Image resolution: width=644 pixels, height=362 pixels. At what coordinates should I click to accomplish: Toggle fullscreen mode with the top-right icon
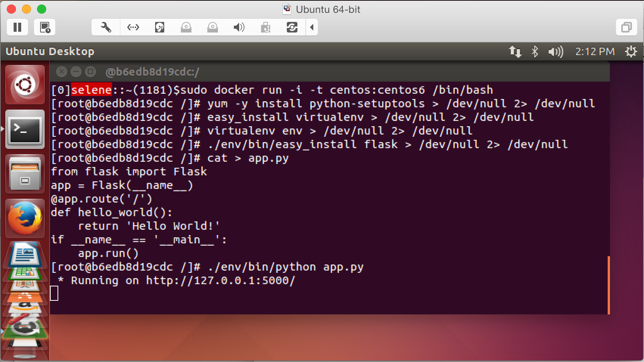click(x=627, y=27)
